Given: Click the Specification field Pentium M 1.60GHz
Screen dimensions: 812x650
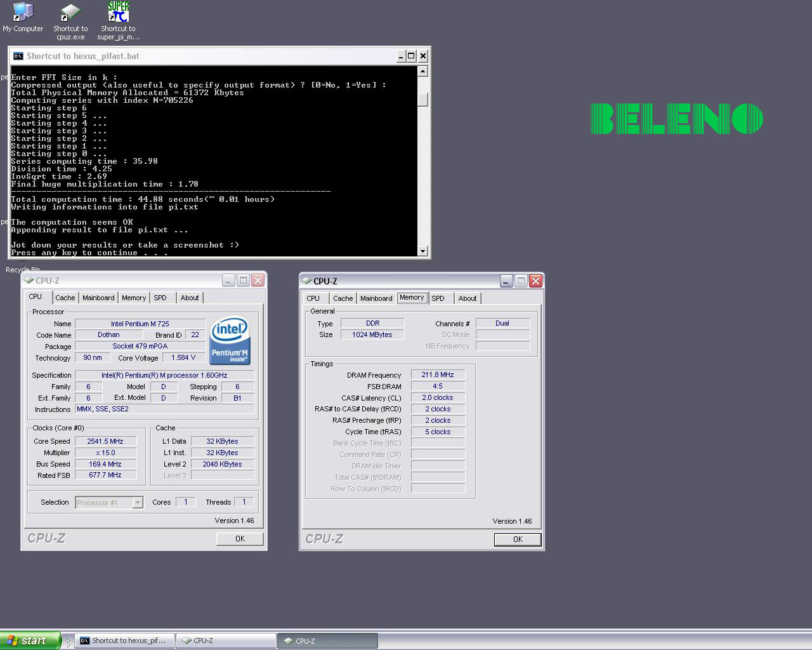Looking at the screenshot, I should pos(164,375).
